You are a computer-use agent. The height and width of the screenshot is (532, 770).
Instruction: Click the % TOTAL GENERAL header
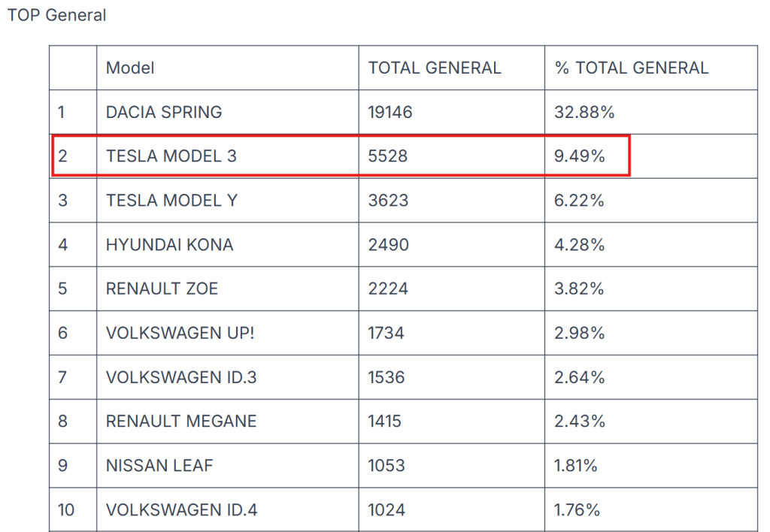tap(632, 68)
